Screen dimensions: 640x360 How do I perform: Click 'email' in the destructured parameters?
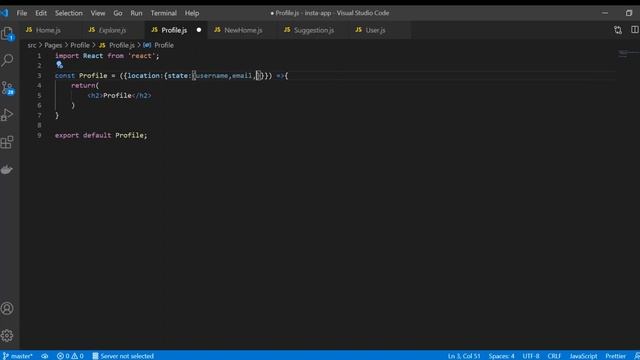point(242,76)
